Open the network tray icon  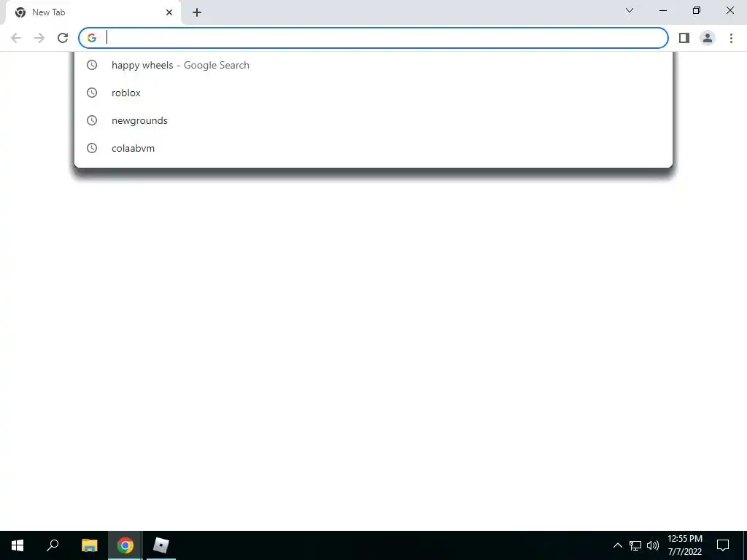[635, 545]
